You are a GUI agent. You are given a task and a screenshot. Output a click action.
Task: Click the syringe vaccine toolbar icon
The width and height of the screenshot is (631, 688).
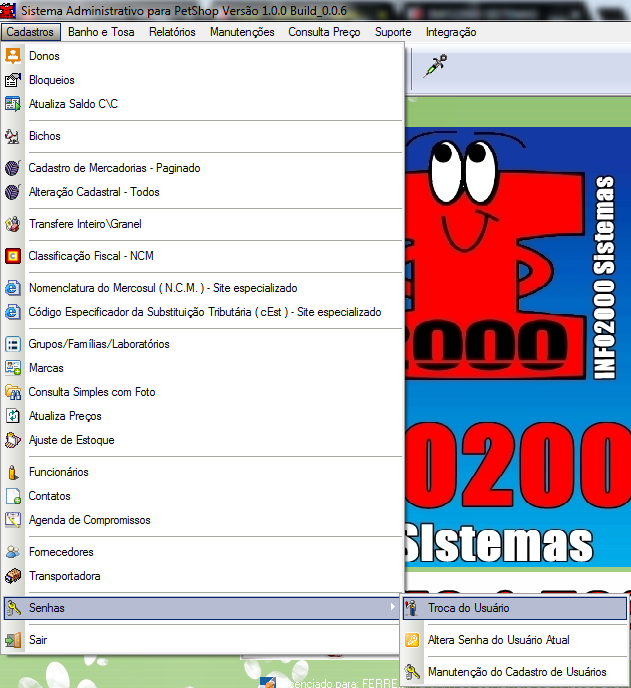[x=435, y=66]
